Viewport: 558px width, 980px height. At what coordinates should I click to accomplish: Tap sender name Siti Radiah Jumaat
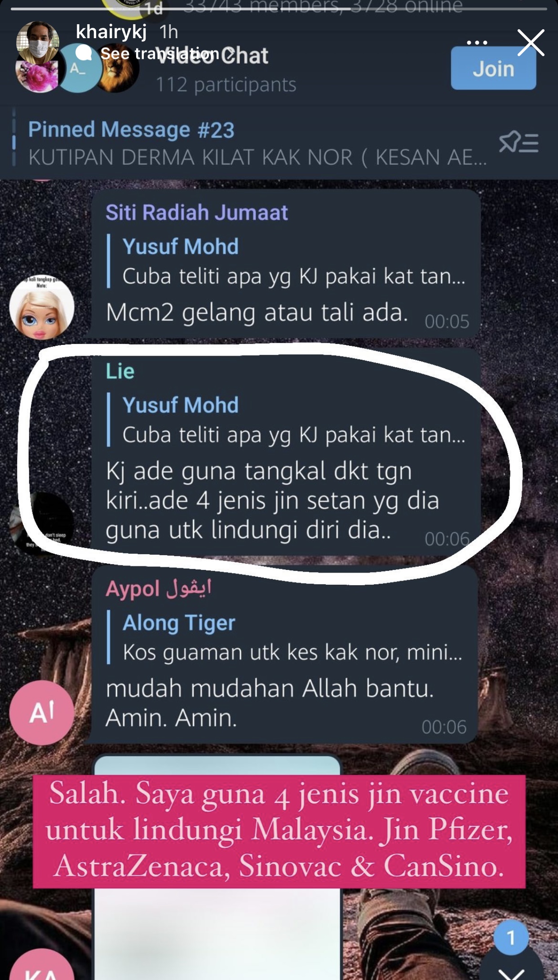click(196, 212)
